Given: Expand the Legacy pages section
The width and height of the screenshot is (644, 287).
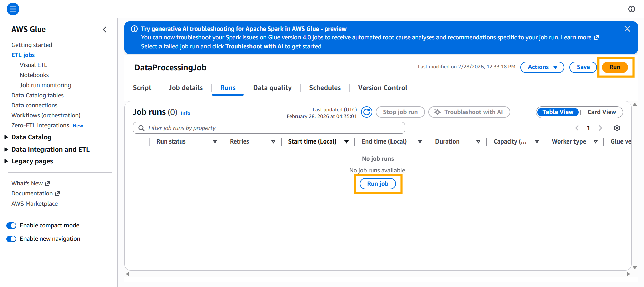Looking at the screenshot, I should tap(6, 161).
